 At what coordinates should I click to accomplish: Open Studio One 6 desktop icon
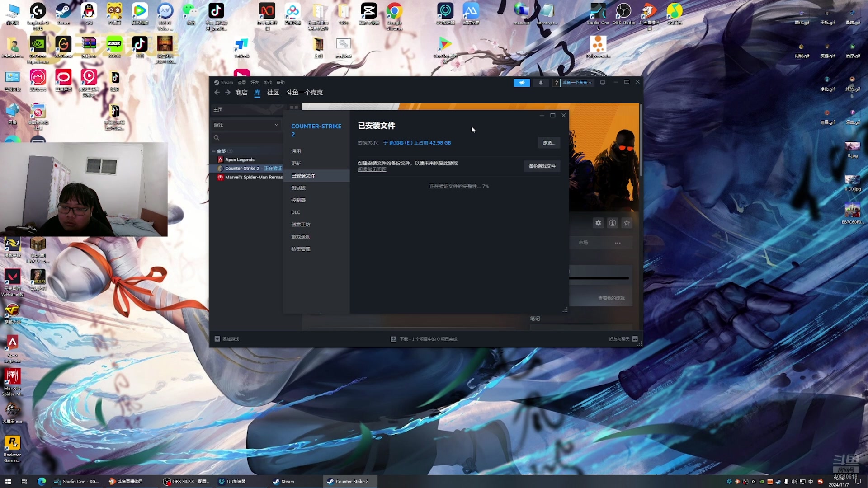(598, 17)
